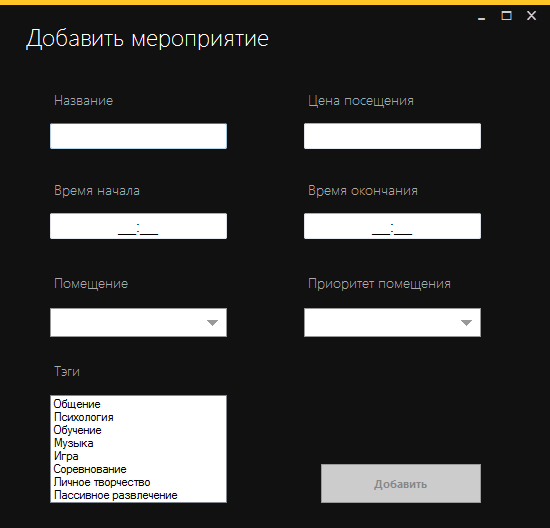The height and width of the screenshot is (528, 550).
Task: Click the Название input field
Action: (138, 136)
